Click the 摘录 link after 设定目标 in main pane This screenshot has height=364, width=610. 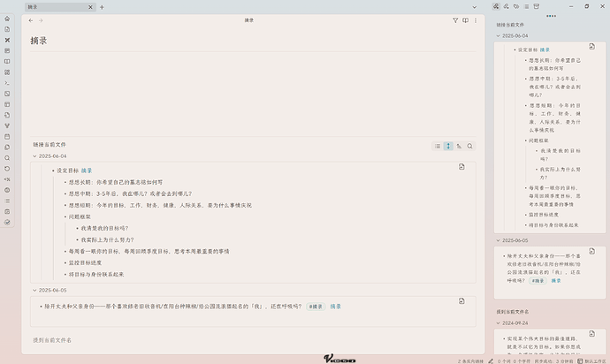click(87, 171)
